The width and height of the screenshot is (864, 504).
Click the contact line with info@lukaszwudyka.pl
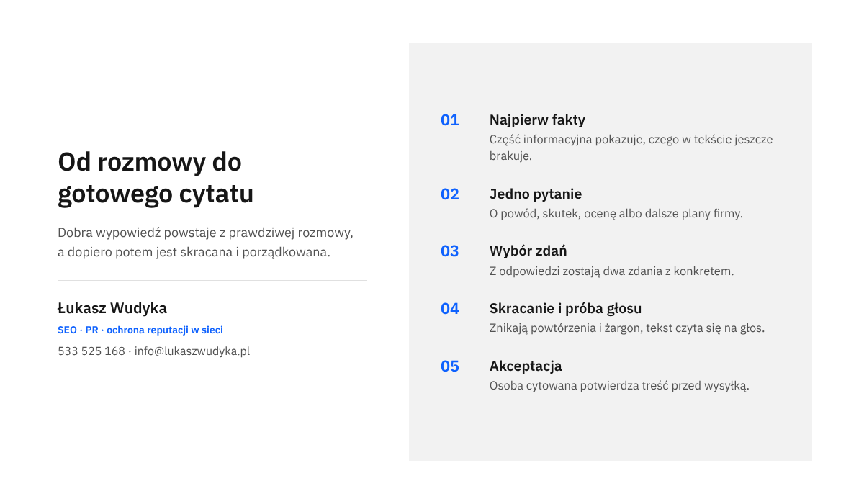tap(154, 351)
